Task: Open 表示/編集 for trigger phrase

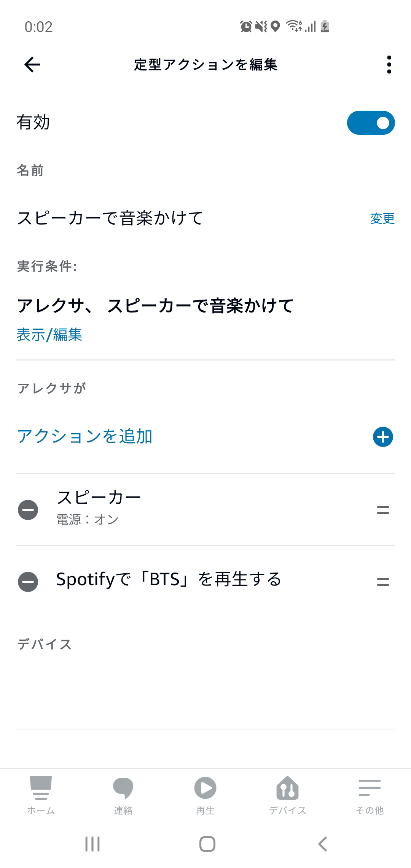Action: 49,335
